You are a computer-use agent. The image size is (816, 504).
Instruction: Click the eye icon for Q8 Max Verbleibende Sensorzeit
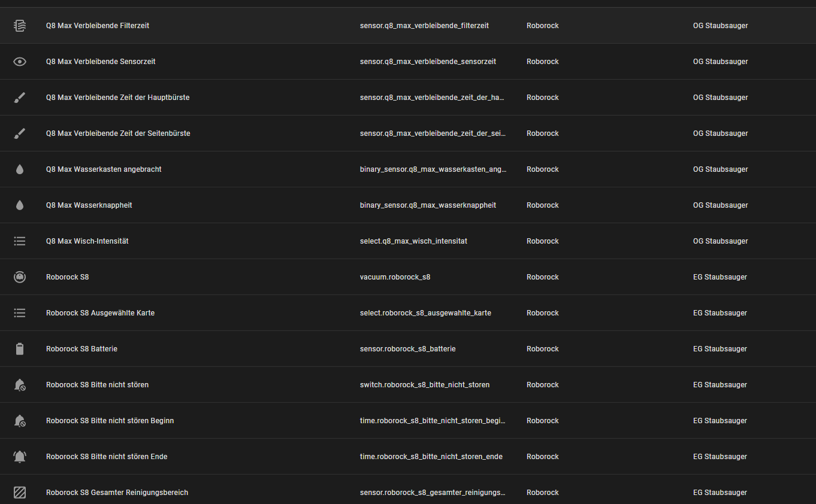click(x=20, y=62)
